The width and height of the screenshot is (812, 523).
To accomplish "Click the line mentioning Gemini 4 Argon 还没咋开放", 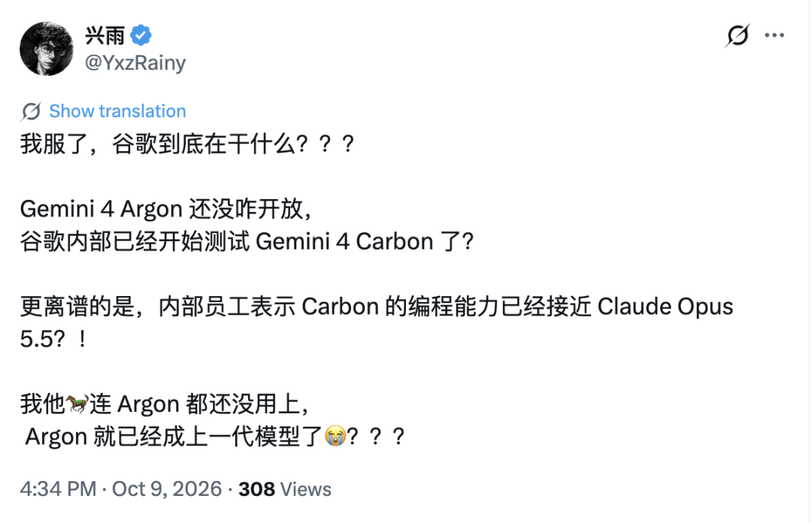I will click(x=165, y=209).
